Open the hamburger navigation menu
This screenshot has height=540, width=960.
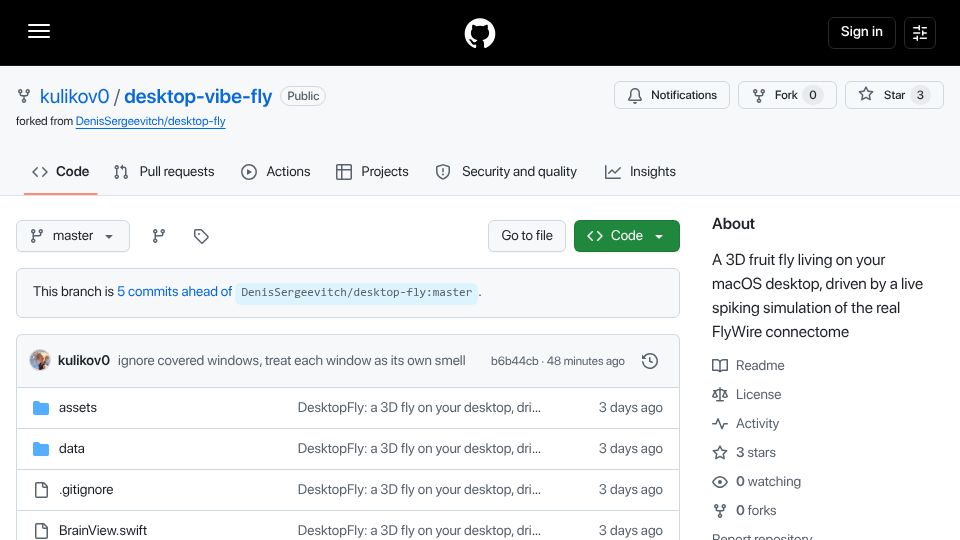coord(39,31)
